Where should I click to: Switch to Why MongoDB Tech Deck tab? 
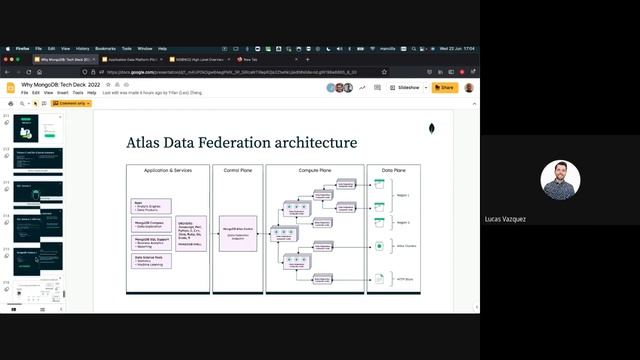tap(65, 60)
